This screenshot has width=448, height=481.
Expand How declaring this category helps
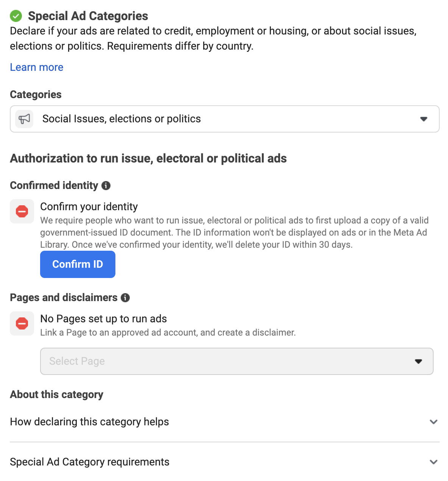tap(225, 422)
